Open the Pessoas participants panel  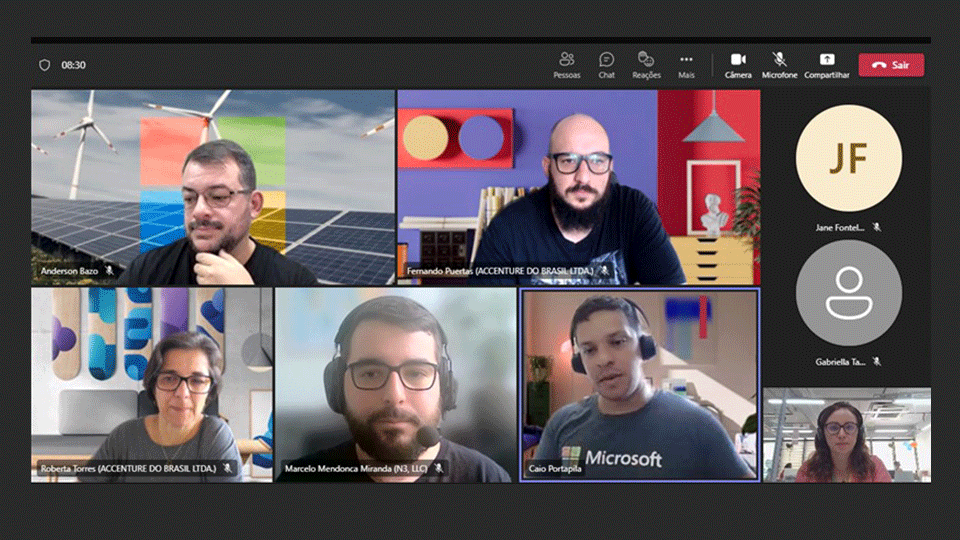[567, 65]
